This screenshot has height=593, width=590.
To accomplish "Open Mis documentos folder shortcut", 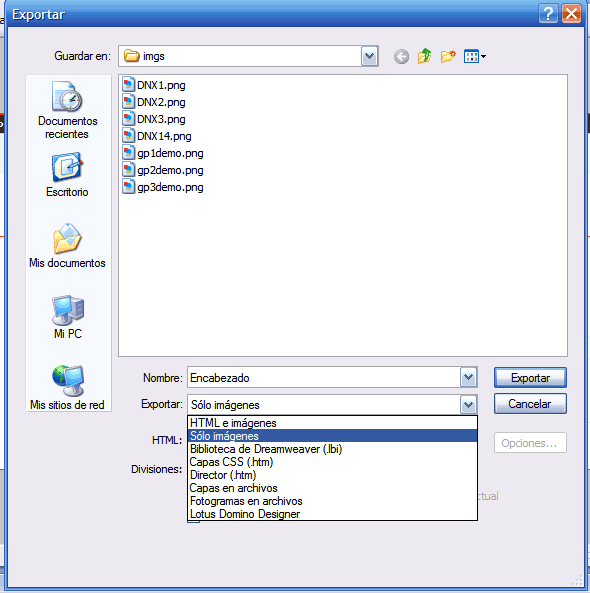I will (67, 246).
